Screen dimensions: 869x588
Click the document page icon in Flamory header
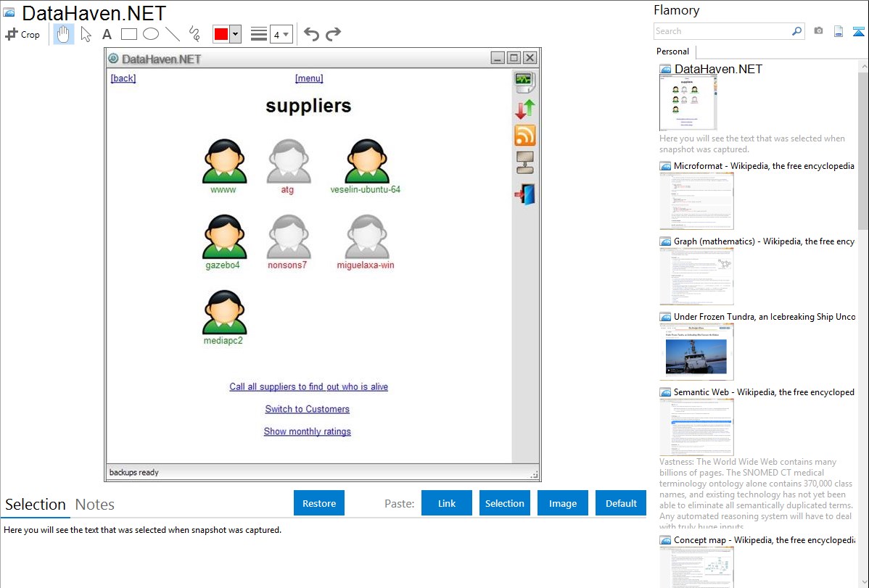[x=839, y=32]
